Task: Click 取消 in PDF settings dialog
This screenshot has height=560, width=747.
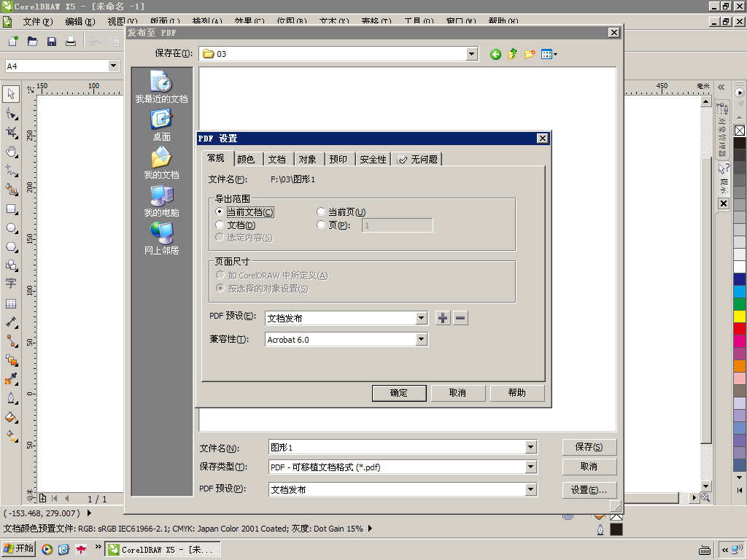Action: coord(458,393)
